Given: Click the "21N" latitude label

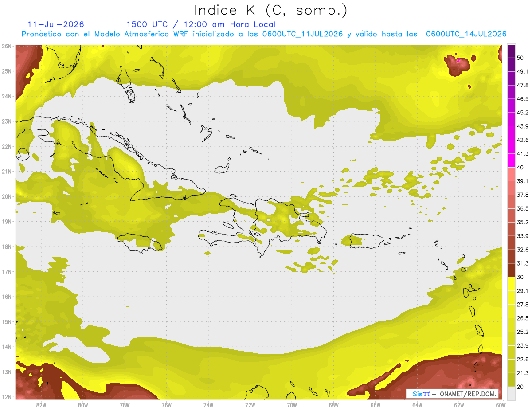Looking at the screenshot, I should coord(7,171).
